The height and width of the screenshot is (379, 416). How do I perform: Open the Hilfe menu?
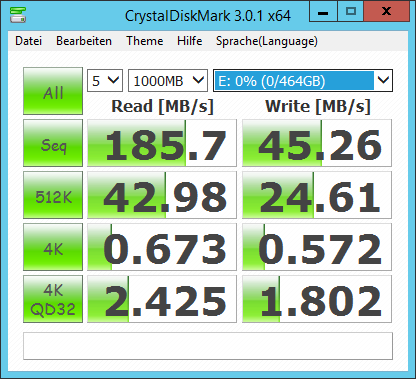tap(190, 41)
